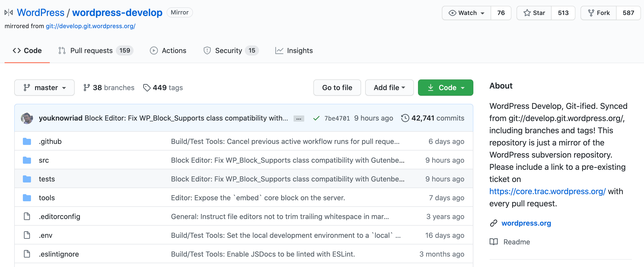Click the '3 years ago' timestamp text
Image resolution: width=644 pixels, height=267 pixels.
pyautogui.click(x=445, y=216)
